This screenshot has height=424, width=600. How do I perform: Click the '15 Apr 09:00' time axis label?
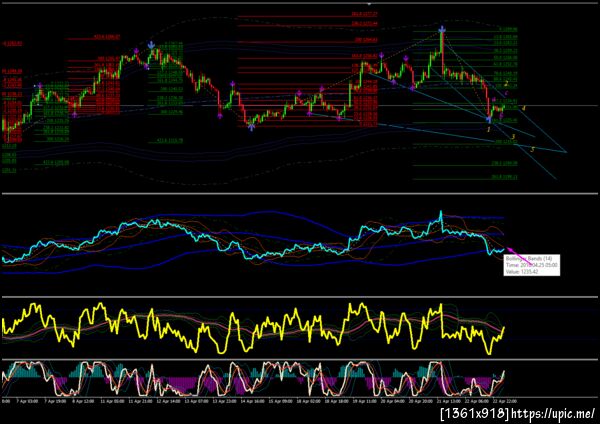click(280, 401)
